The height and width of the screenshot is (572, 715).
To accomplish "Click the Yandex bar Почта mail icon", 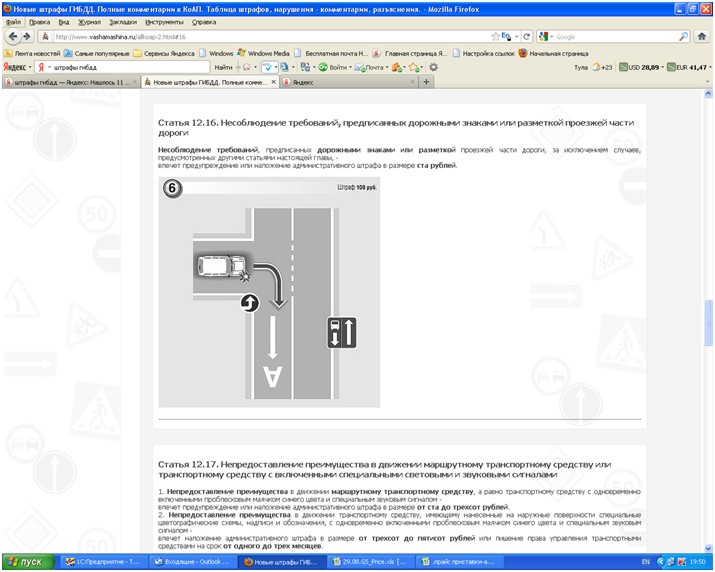I will (x=359, y=67).
